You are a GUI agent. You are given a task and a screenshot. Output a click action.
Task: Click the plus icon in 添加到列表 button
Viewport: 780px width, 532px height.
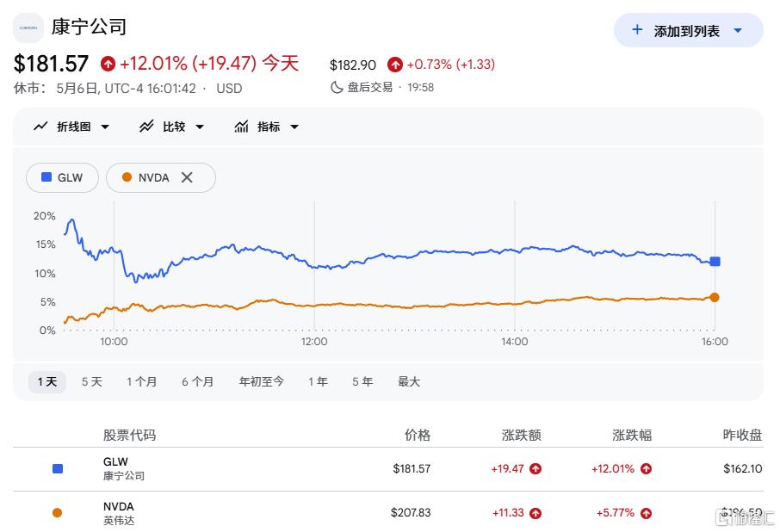click(637, 30)
